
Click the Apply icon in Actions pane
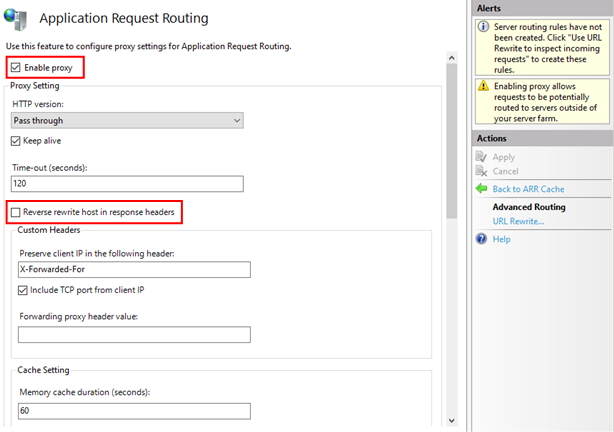click(x=481, y=157)
